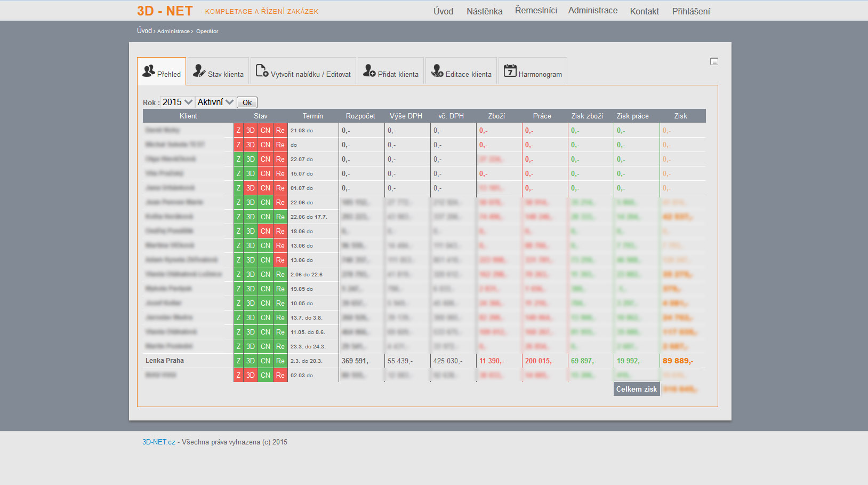Go to Nástěnka in the top menu
This screenshot has width=868, height=485.
[484, 11]
